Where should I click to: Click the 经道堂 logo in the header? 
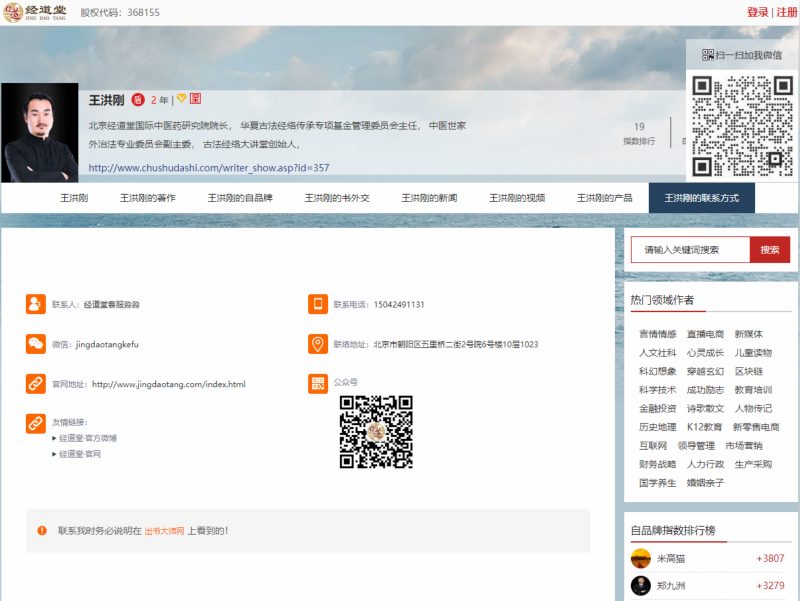34,13
